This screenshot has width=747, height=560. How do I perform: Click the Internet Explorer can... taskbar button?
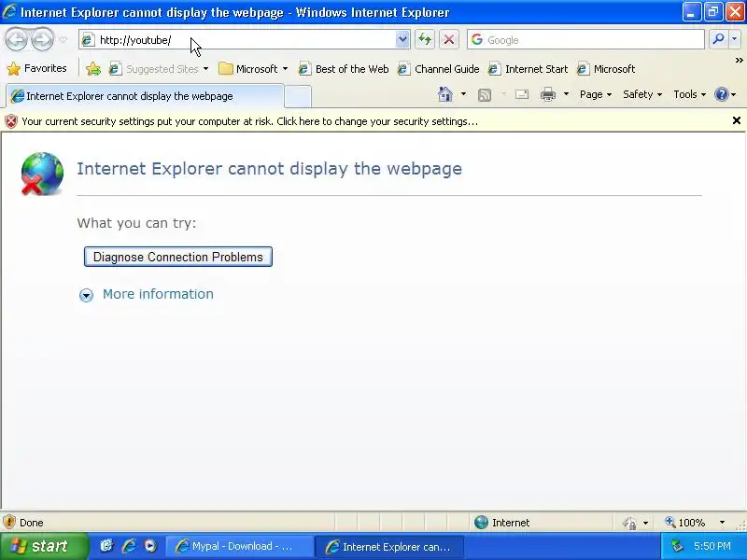coord(389,546)
